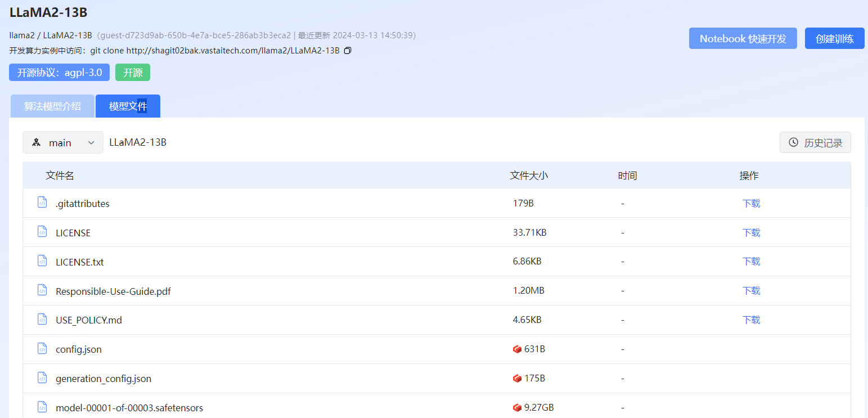Image resolution: width=868 pixels, height=418 pixels.
Task: Download LICENSE.txt
Action: coord(751,262)
